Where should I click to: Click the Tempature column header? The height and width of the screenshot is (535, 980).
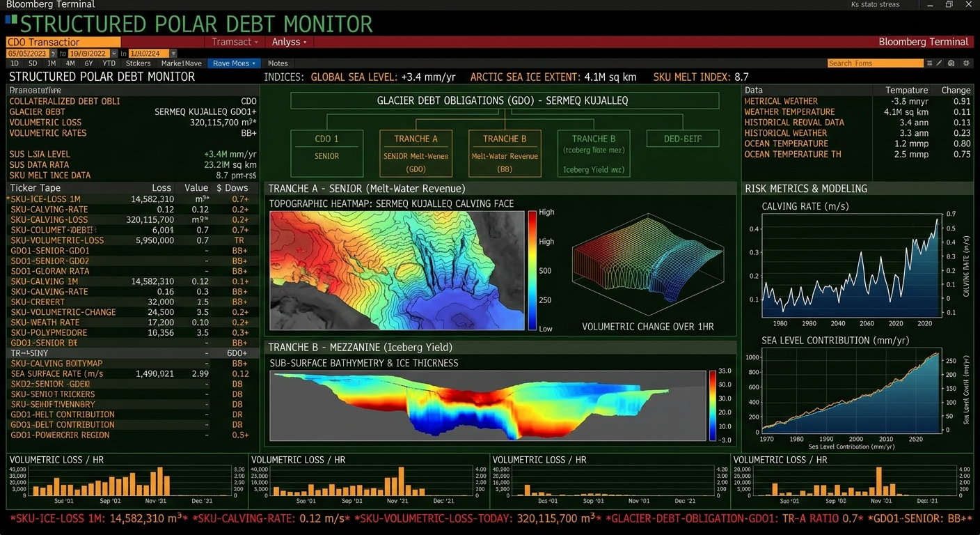[x=907, y=91]
